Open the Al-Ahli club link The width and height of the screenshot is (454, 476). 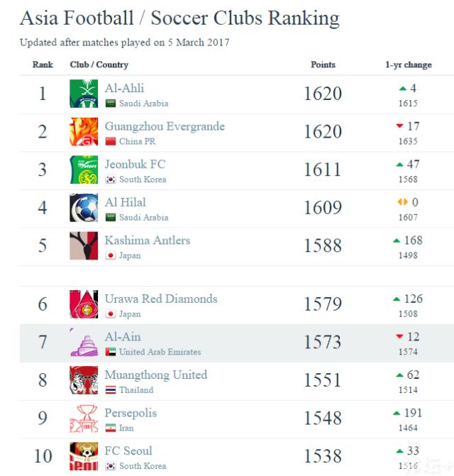click(124, 88)
